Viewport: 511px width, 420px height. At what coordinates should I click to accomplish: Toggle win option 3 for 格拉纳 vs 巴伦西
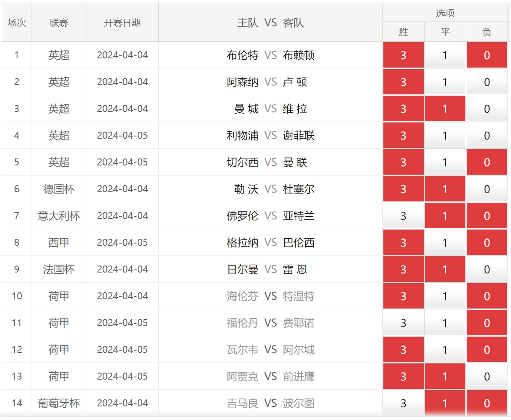pyautogui.click(x=404, y=242)
